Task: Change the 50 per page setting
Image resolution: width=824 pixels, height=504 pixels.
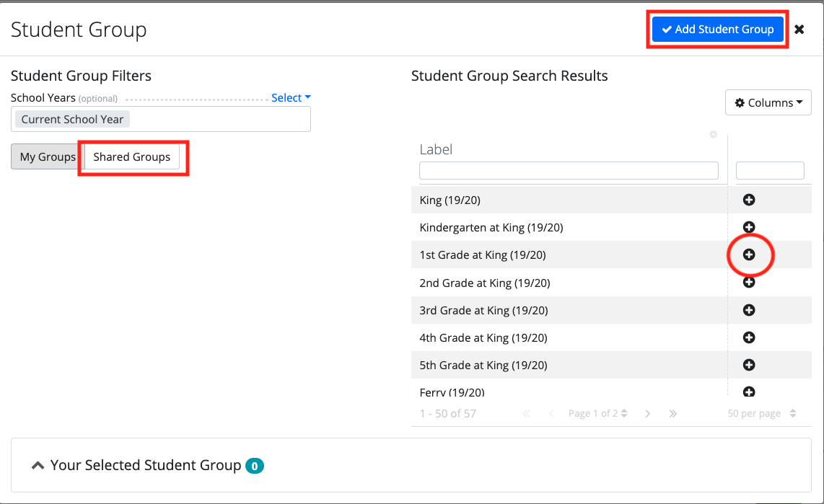Action: pyautogui.click(x=762, y=414)
